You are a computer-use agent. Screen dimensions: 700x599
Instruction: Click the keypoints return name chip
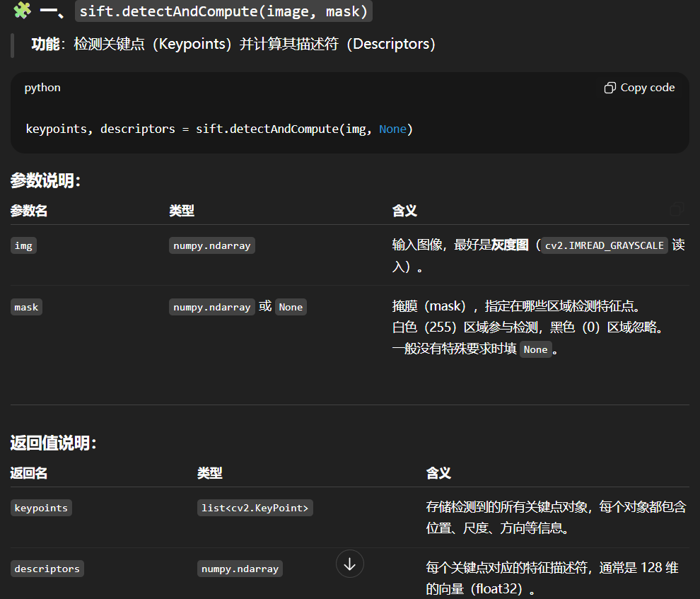[x=41, y=508]
